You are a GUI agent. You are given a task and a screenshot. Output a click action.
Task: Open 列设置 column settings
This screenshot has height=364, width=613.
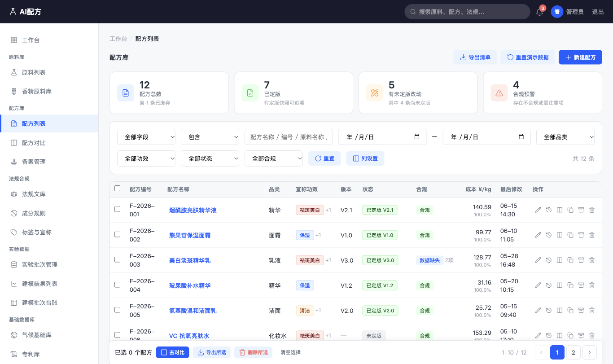[365, 158]
